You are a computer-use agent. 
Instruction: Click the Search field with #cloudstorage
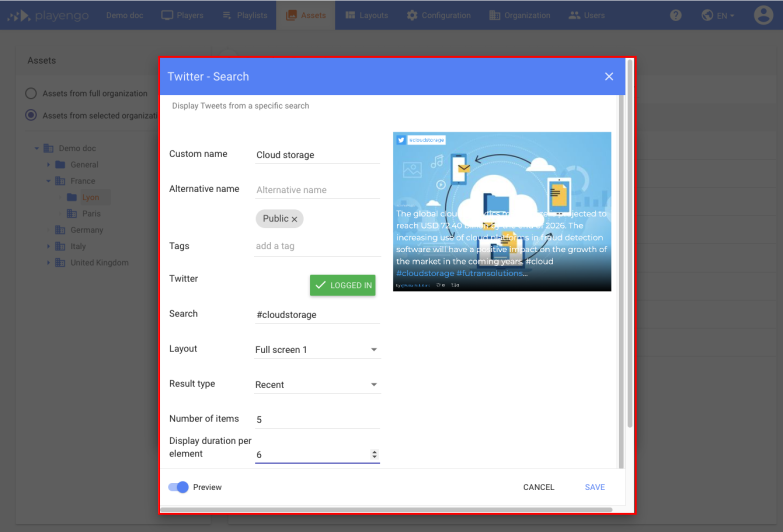tap(318, 315)
